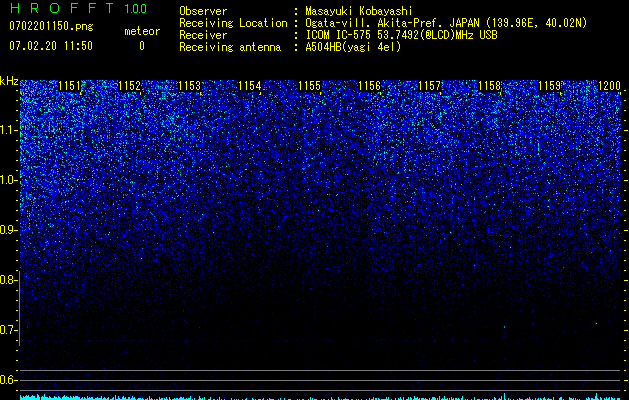Click the 0.8 kHz frequency label

point(7,280)
